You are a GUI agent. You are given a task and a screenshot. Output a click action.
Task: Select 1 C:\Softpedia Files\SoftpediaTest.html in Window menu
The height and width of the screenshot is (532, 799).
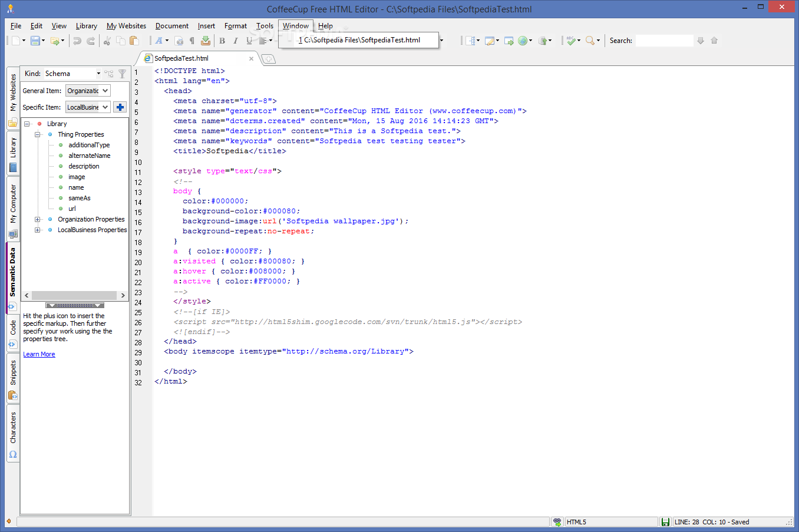(x=359, y=40)
